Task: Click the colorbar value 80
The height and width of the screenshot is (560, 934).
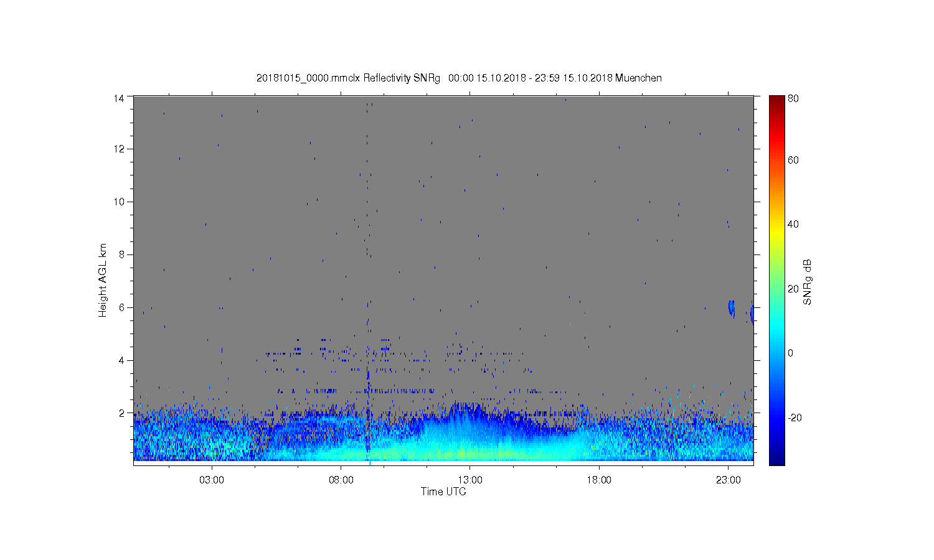Action: pyautogui.click(x=793, y=98)
